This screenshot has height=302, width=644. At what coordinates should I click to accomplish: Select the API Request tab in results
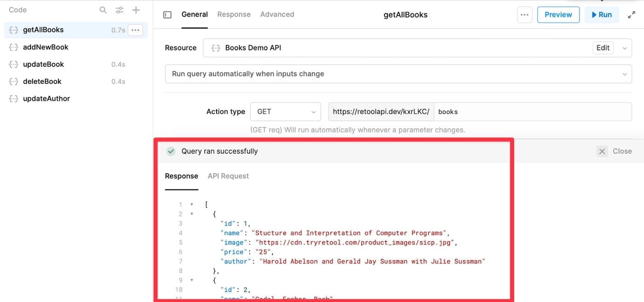(228, 176)
